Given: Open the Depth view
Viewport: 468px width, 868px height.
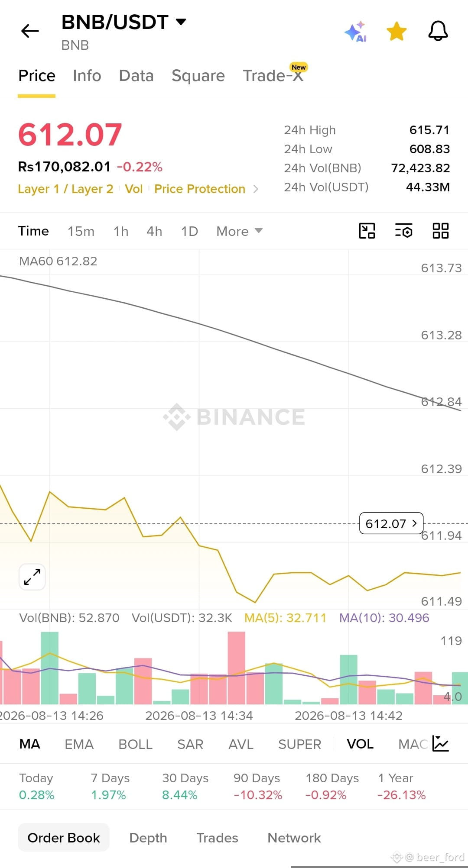Looking at the screenshot, I should (148, 838).
